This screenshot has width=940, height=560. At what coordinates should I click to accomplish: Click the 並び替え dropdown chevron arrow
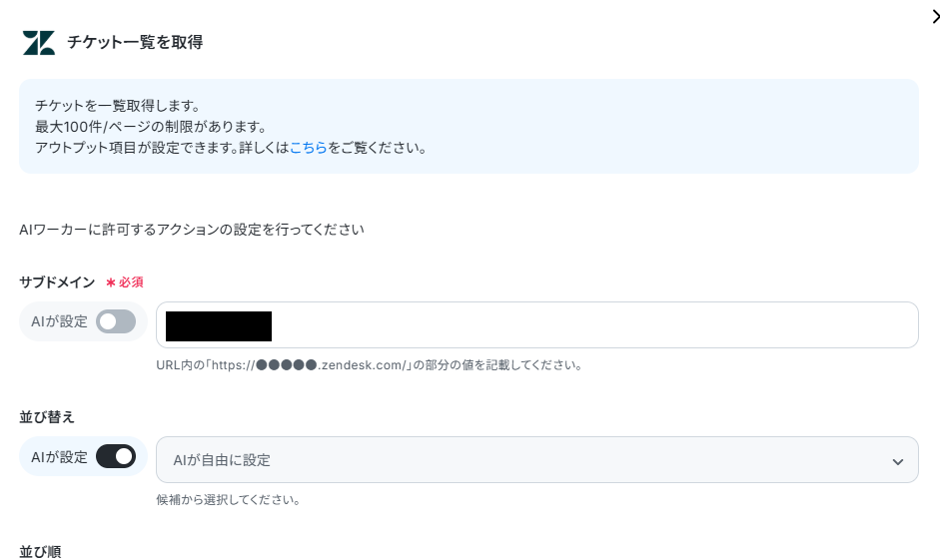click(x=897, y=461)
